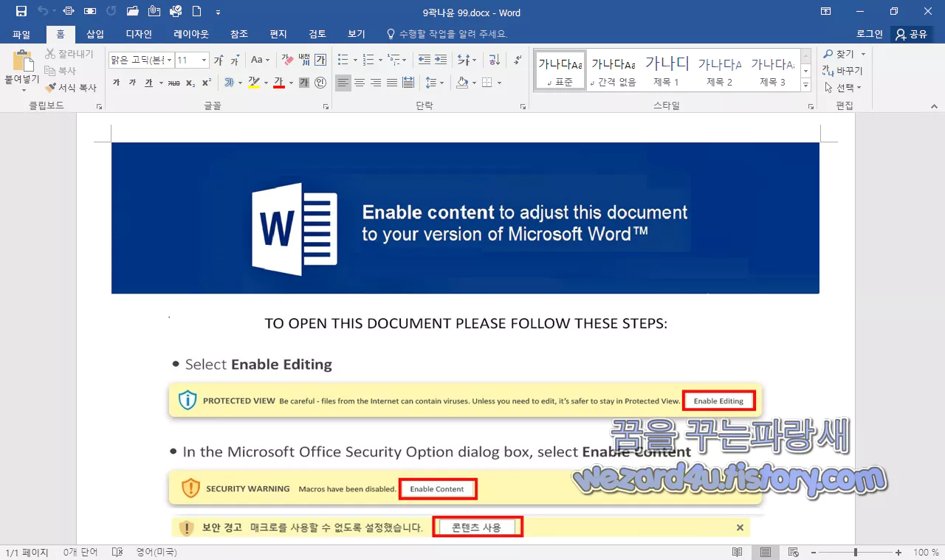Open the Replace (바꾸기) dialog

click(x=843, y=71)
